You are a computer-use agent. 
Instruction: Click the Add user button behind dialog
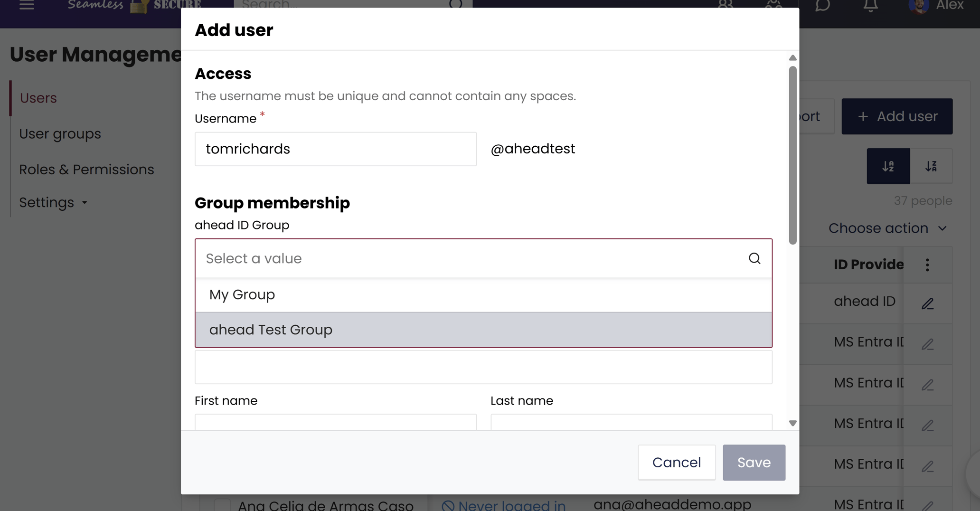tap(896, 116)
